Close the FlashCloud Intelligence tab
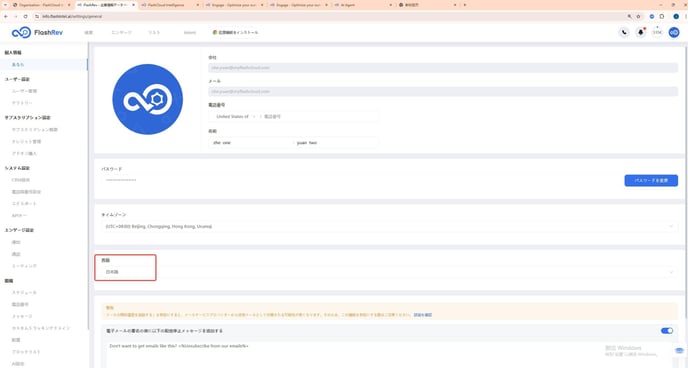The width and height of the screenshot is (688, 368). tap(197, 5)
